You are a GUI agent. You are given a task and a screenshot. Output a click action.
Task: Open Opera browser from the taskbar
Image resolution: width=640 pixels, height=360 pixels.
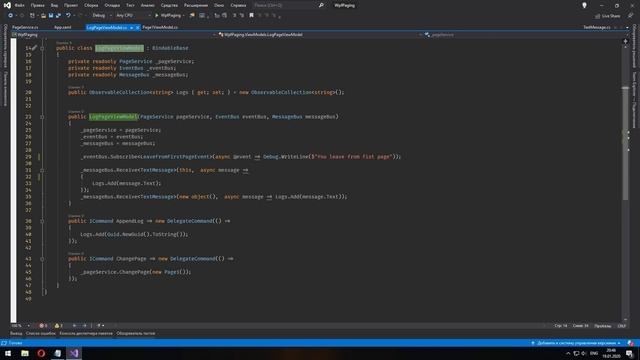(x=41, y=353)
